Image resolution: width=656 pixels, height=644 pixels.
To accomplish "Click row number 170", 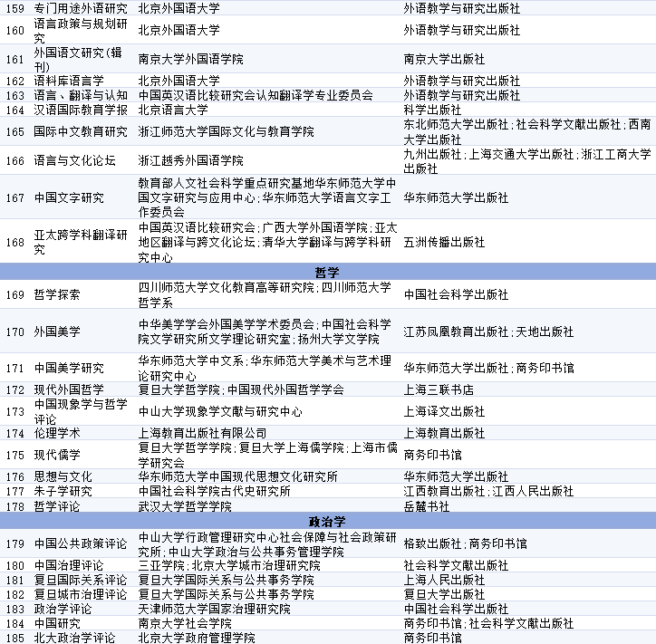I will (x=15, y=332).
